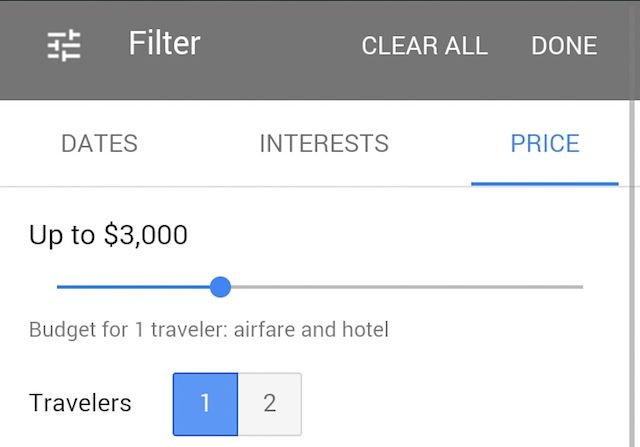Switch to the DATES tab

99,143
